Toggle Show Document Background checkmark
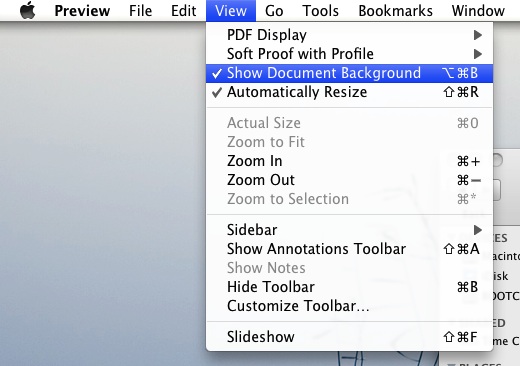 349,73
